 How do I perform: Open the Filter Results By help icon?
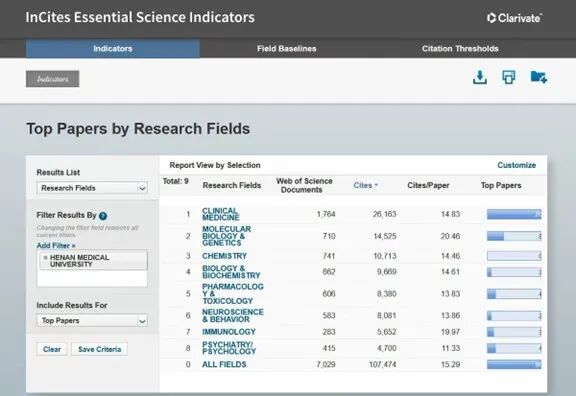click(103, 216)
